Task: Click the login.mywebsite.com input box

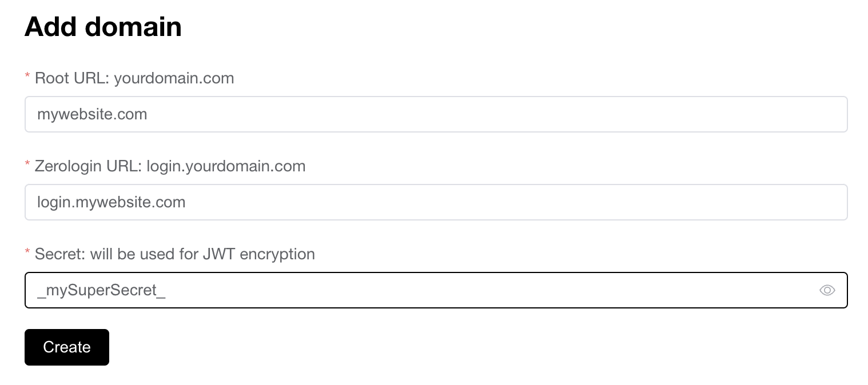Action: pos(400,202)
